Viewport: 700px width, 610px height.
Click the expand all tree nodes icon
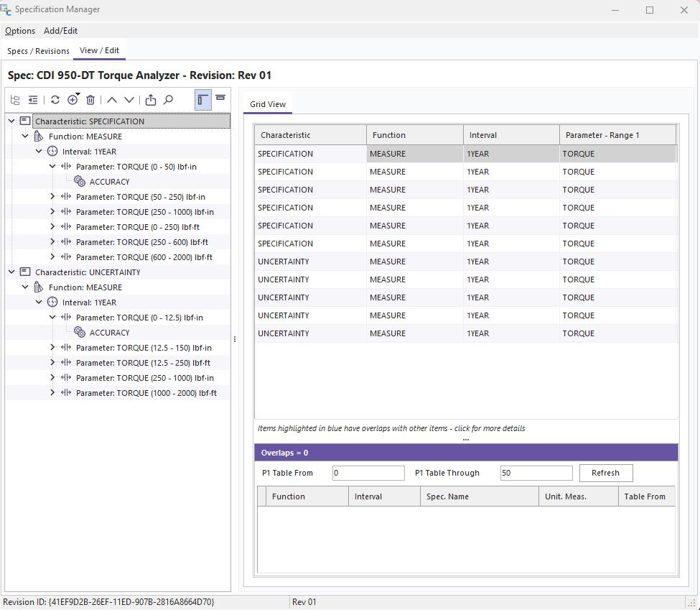(15, 100)
